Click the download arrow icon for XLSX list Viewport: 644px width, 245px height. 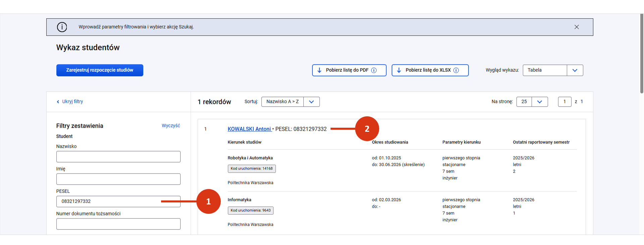click(399, 70)
